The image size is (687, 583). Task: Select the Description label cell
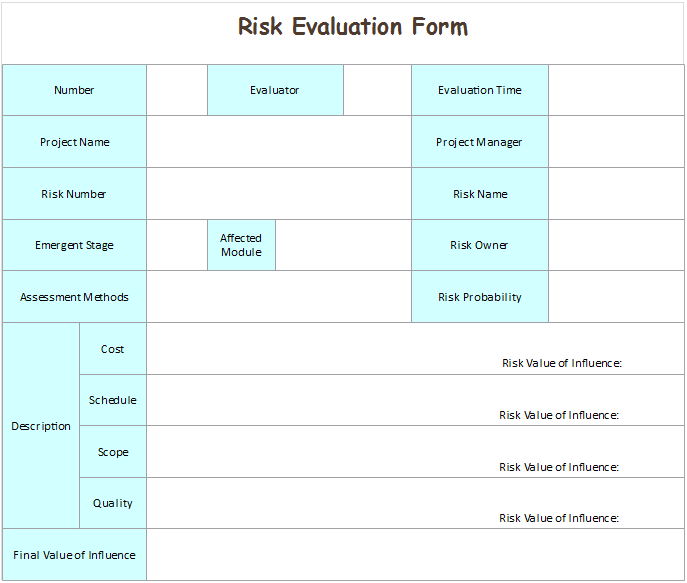pyautogui.click(x=41, y=426)
